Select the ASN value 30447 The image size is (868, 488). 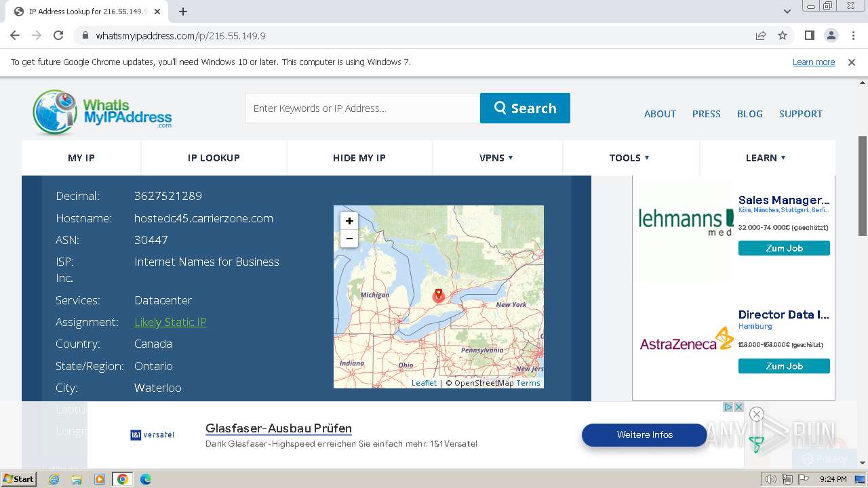[x=151, y=240]
